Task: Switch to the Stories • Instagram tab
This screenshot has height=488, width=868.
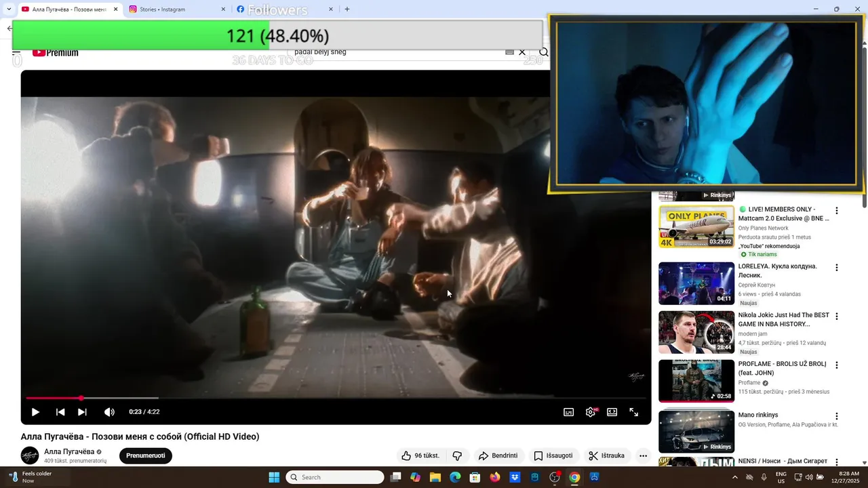Action: (x=176, y=9)
